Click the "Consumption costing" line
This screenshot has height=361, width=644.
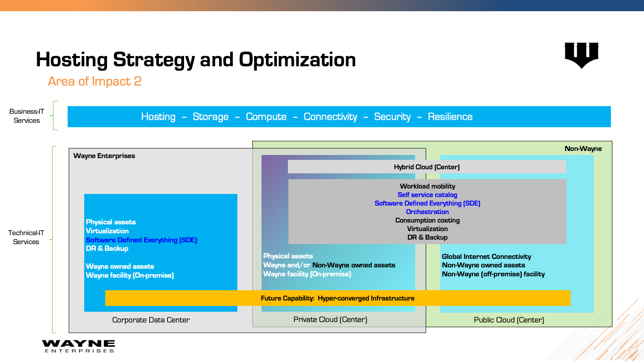427,220
